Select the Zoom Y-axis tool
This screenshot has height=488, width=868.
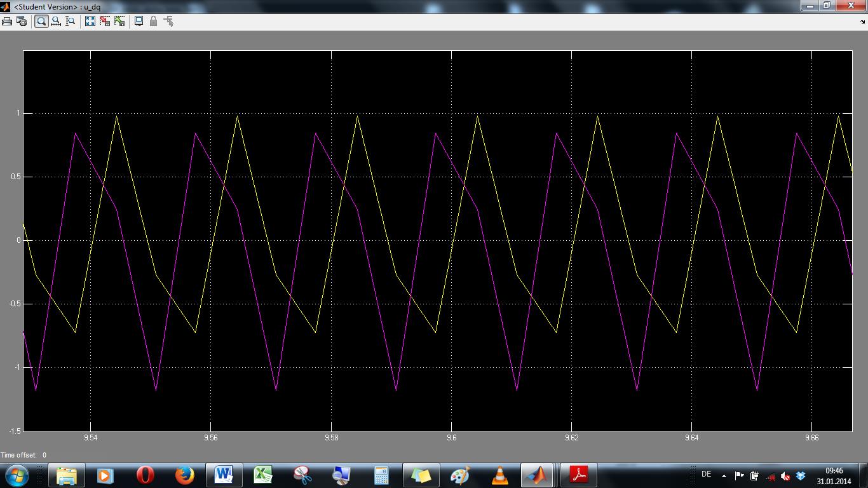coord(71,21)
